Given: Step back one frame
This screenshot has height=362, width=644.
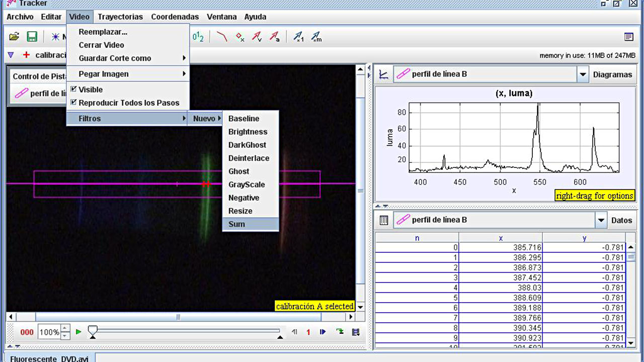Looking at the screenshot, I should pyautogui.click(x=294, y=332).
